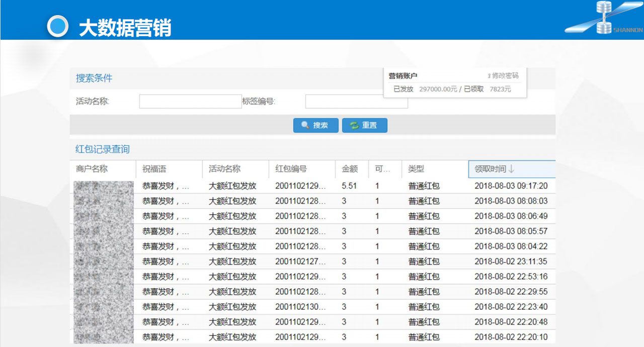Click the sort arrow in 领取时间 header

(512, 169)
